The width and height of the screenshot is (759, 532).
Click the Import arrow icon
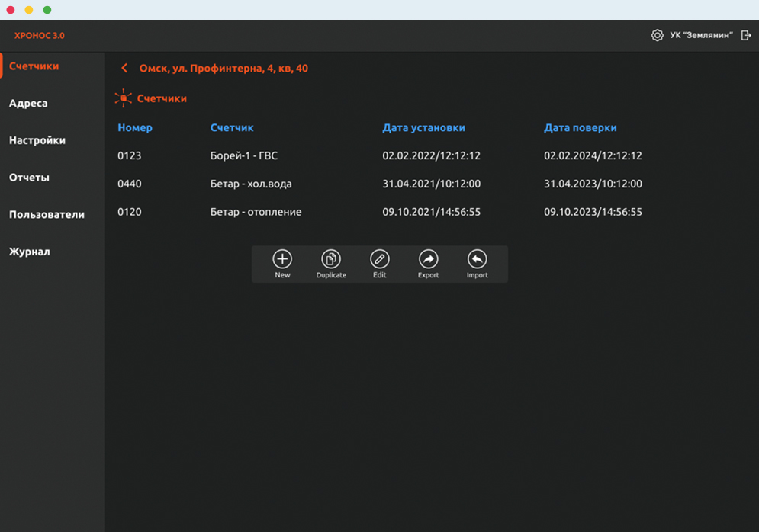click(x=478, y=259)
